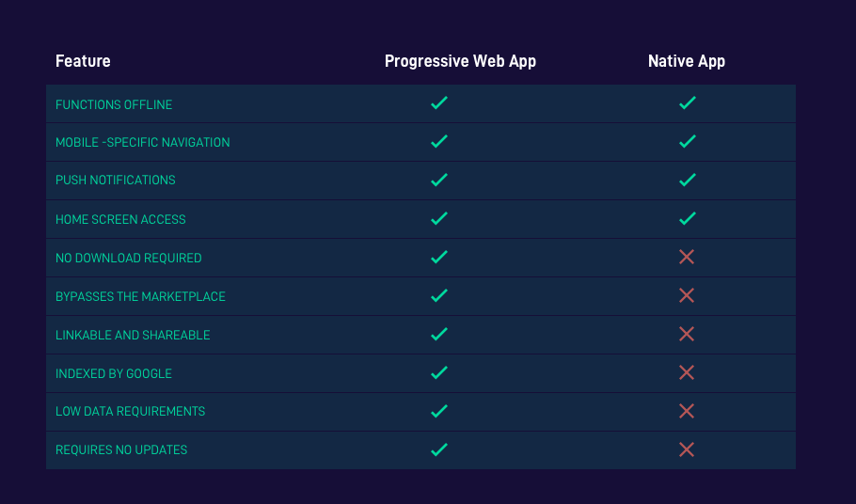This screenshot has width=856, height=504.
Task: Select the Feature column header
Action: pos(83,61)
